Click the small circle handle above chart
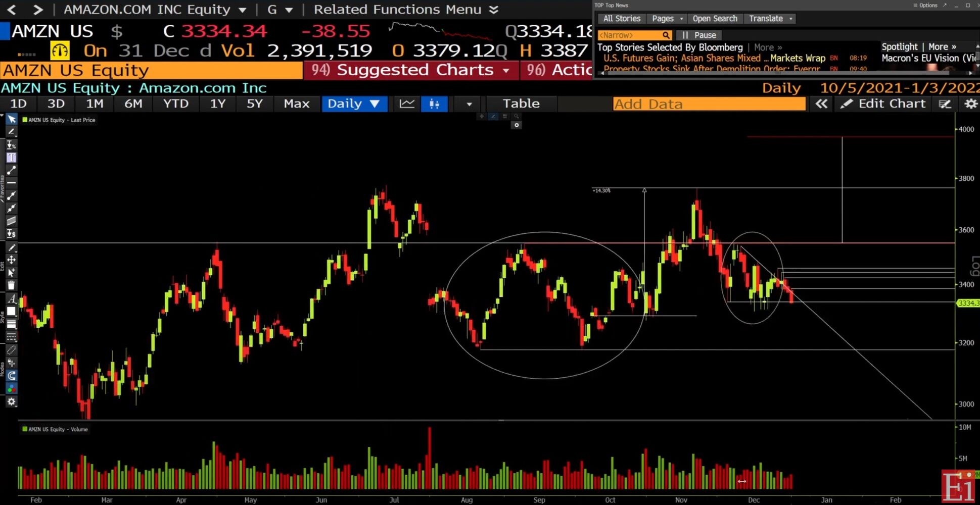 click(x=516, y=125)
